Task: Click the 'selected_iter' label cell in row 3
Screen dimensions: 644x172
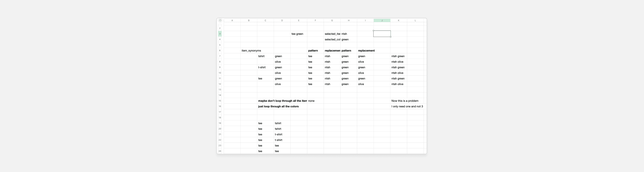Action: coord(332,34)
